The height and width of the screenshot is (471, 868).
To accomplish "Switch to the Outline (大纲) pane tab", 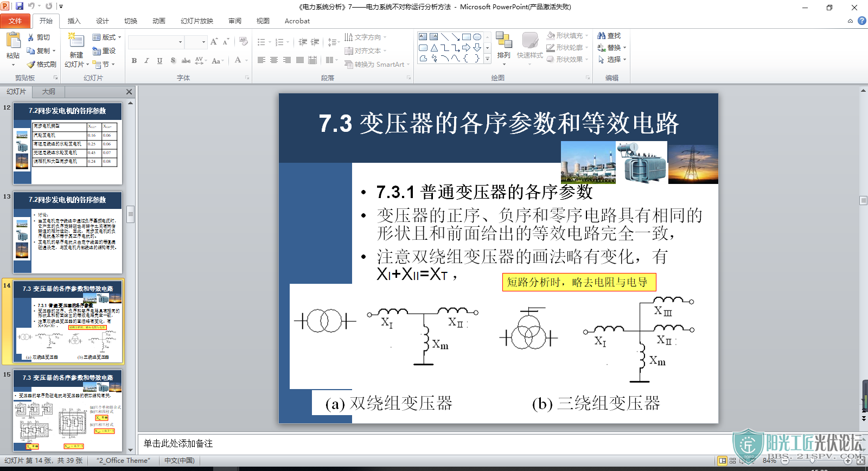I will pos(49,92).
